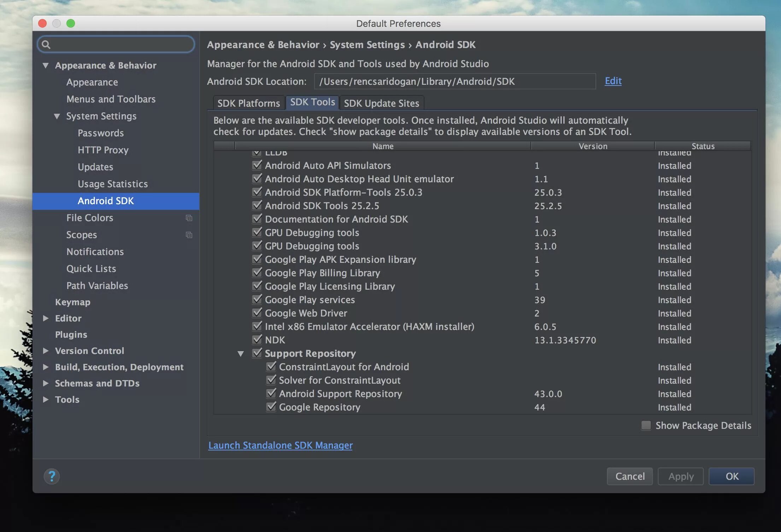Open the SDK Update Sites tab
781x532 pixels.
coord(381,103)
